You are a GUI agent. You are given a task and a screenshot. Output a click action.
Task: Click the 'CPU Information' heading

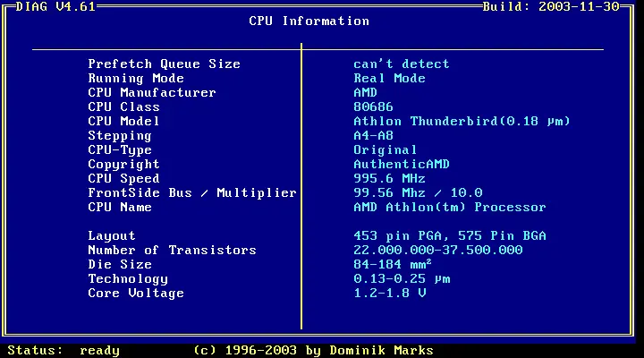[309, 21]
